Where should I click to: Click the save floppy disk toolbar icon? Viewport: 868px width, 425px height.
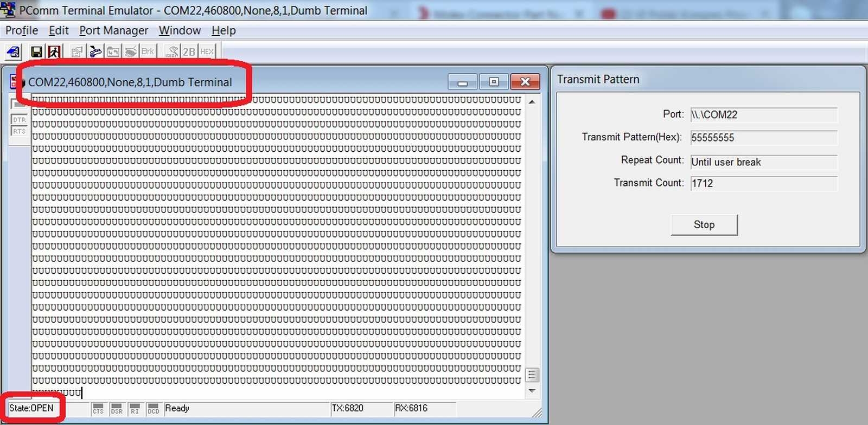tap(37, 52)
